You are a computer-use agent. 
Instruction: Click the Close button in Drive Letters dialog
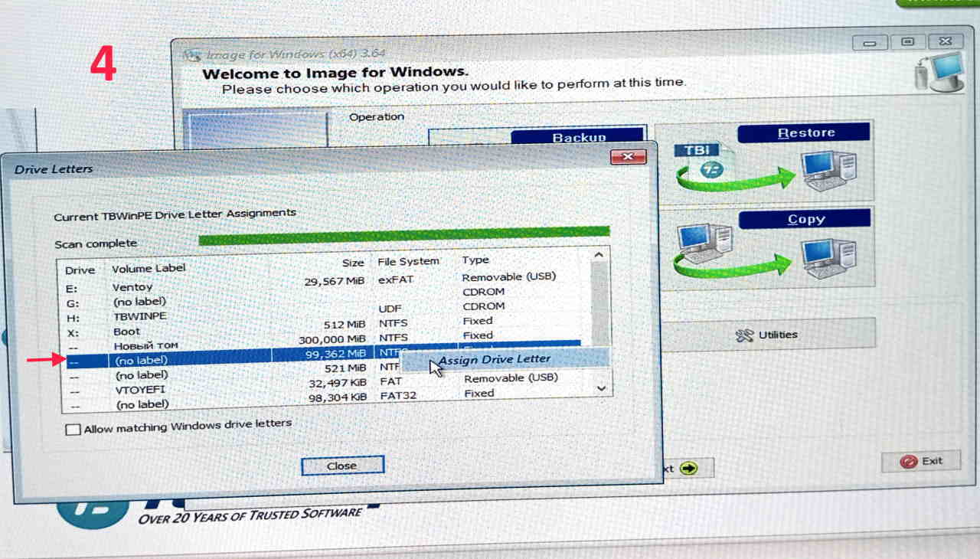(342, 466)
